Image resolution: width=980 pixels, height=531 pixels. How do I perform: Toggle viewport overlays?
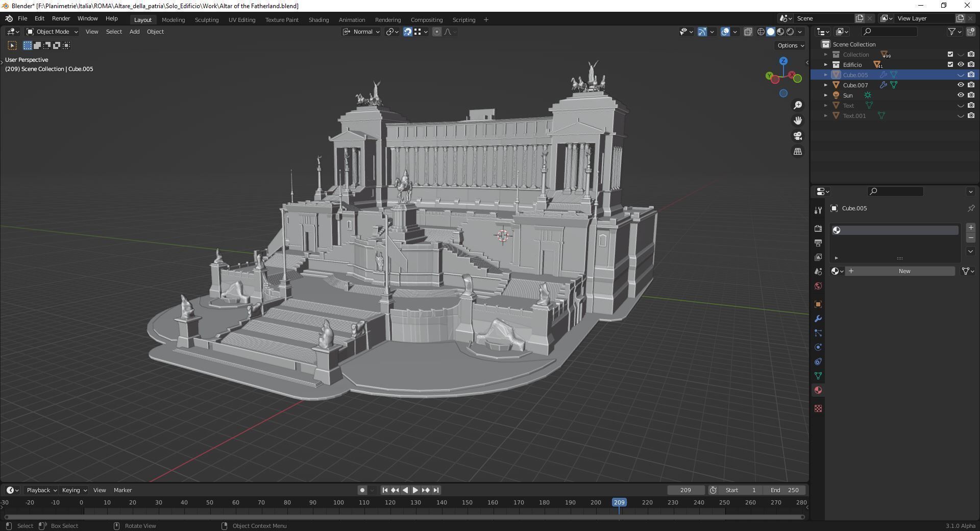coord(725,32)
